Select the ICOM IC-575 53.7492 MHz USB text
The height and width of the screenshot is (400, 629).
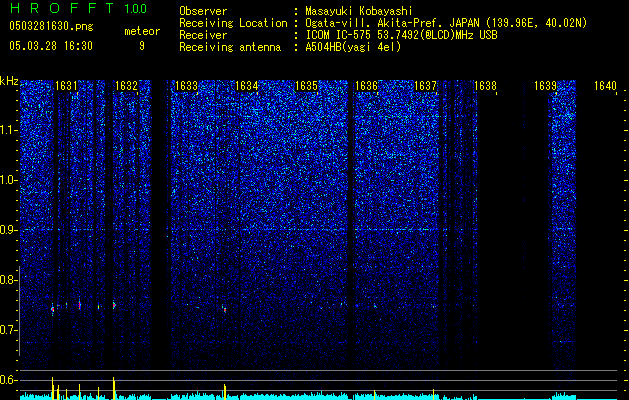402,35
